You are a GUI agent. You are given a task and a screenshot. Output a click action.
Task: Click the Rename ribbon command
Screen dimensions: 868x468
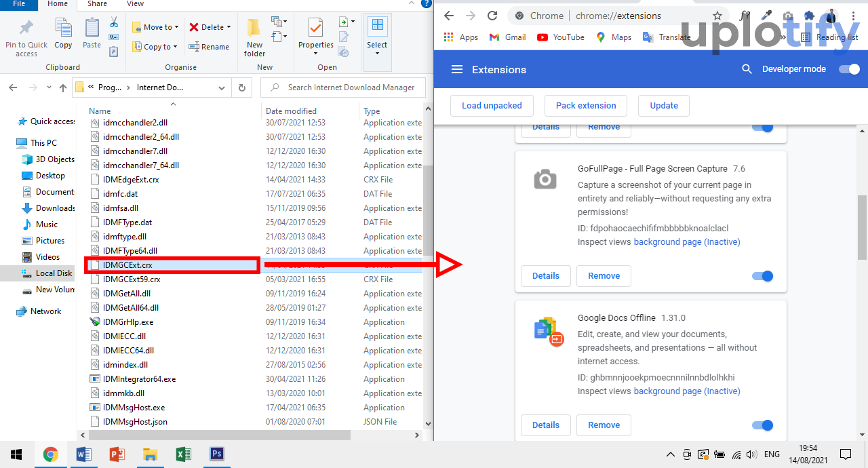click(x=209, y=47)
